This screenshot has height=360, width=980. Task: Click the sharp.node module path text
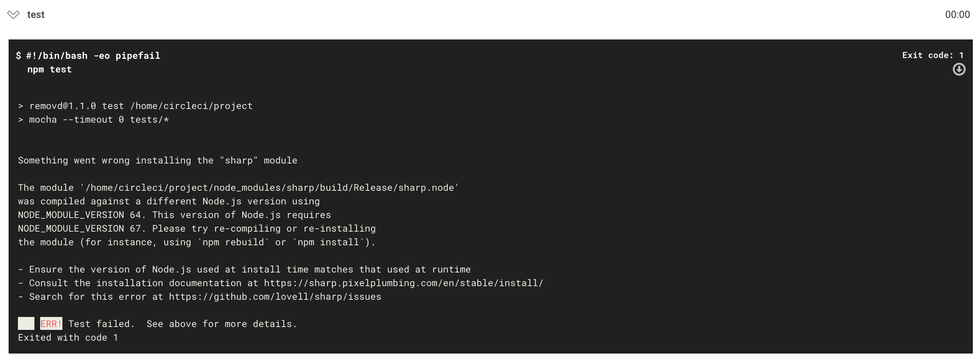tap(238, 187)
